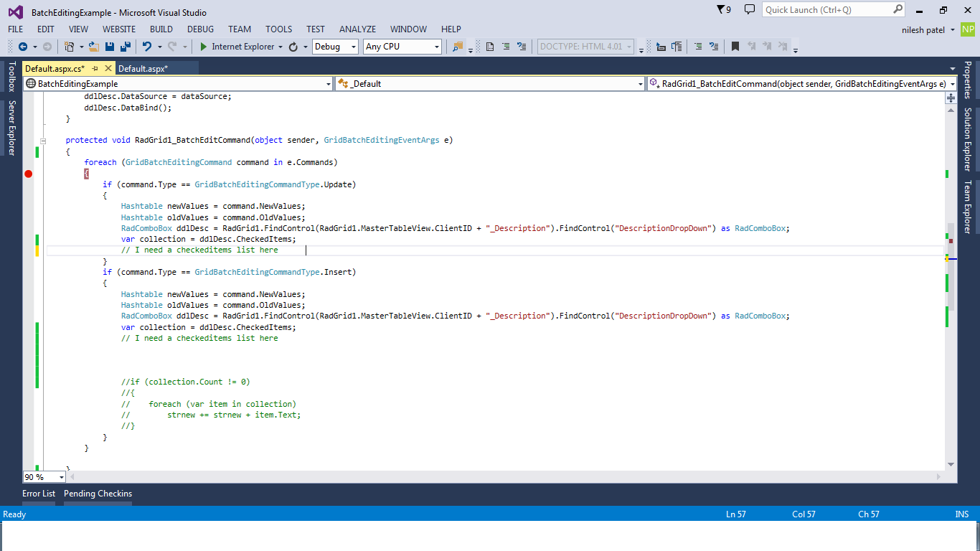
Task: Click the Refresh browser icon
Action: (x=293, y=47)
